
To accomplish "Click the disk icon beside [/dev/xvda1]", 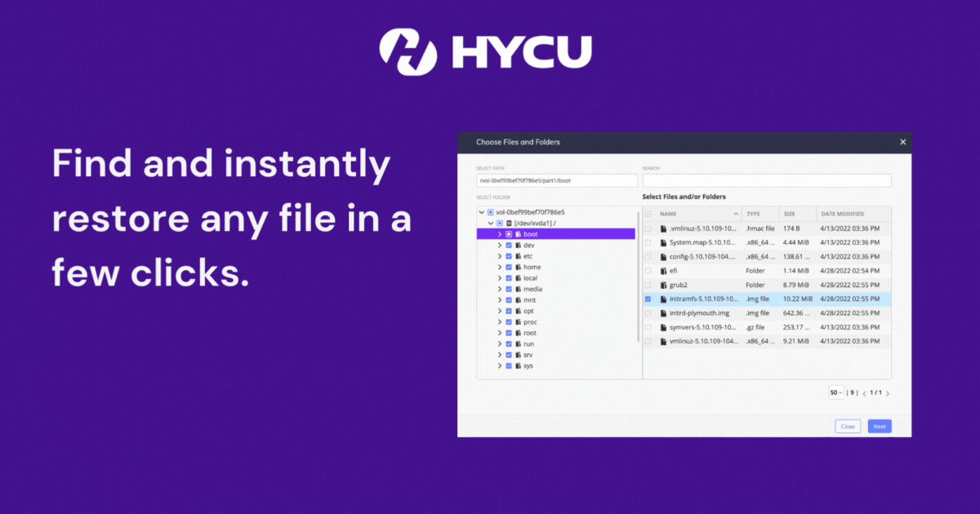I will pyautogui.click(x=509, y=223).
